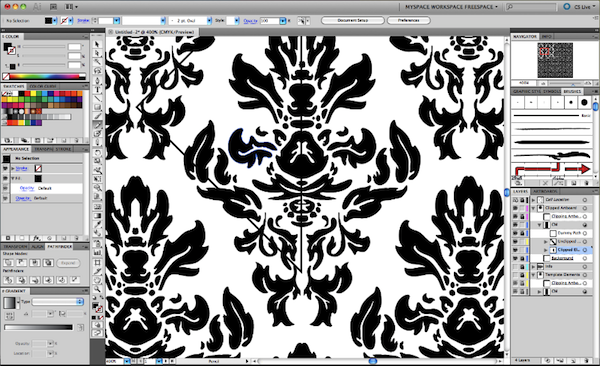Switch to the Pathfinder tab
The height and width of the screenshot is (366, 600).
pyautogui.click(x=59, y=247)
